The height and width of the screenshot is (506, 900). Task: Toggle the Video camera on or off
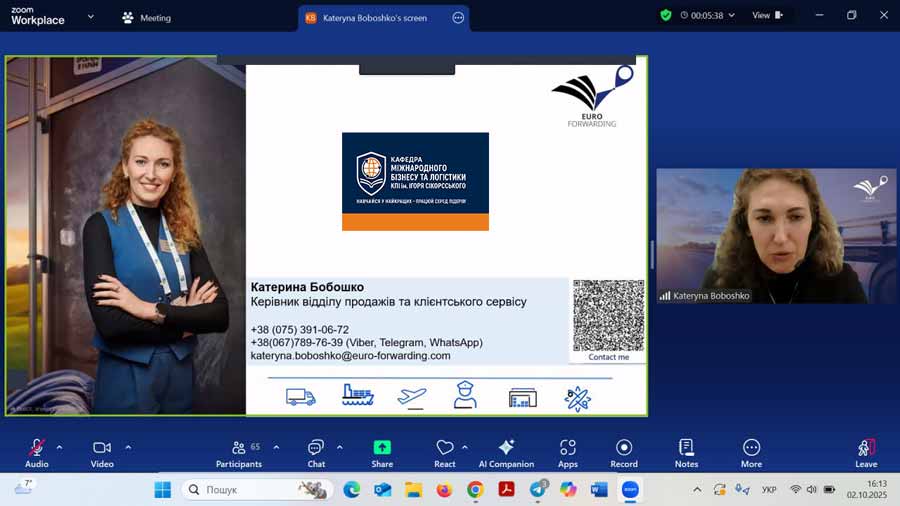102,449
